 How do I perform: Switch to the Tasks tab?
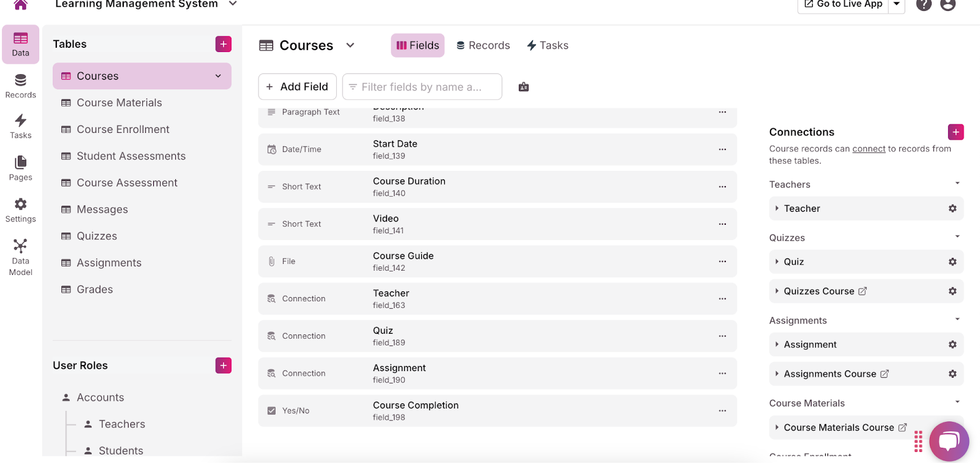548,45
